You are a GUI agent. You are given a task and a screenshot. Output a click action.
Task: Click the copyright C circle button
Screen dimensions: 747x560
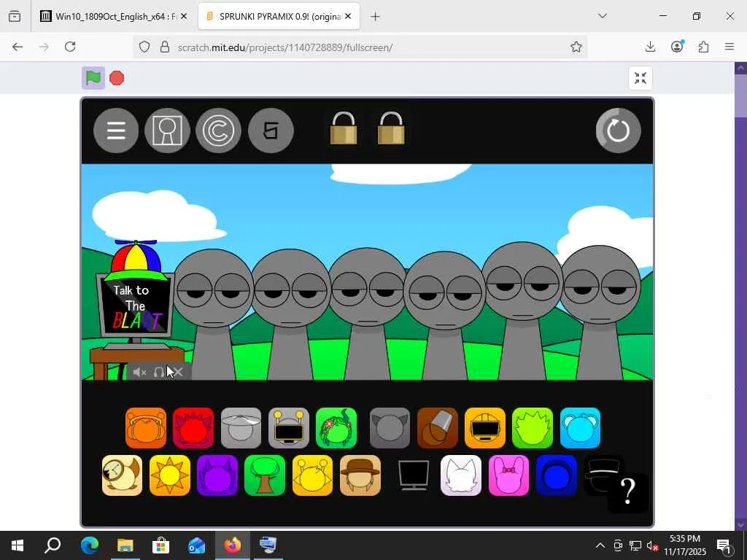point(218,131)
